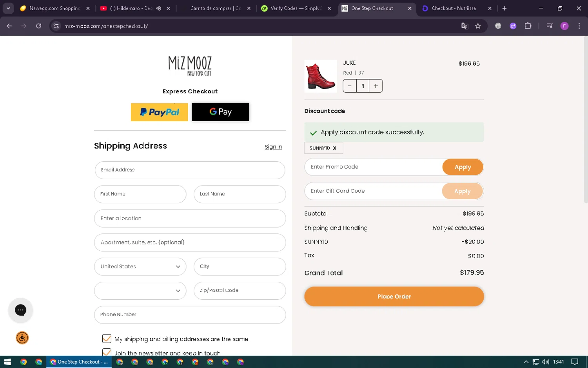The height and width of the screenshot is (368, 588).
Task: Focus the First Name field
Action: [x=140, y=194]
